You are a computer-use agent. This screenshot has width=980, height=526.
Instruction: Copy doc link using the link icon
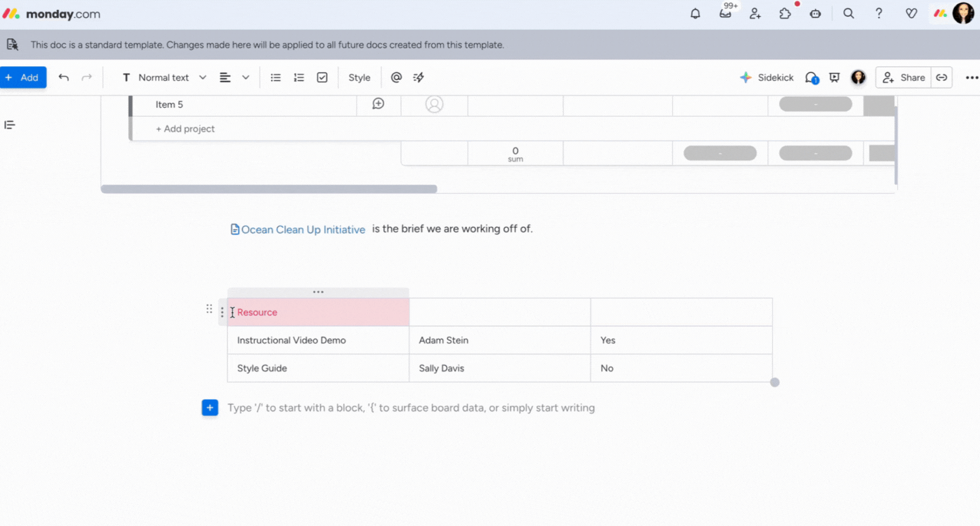(941, 77)
